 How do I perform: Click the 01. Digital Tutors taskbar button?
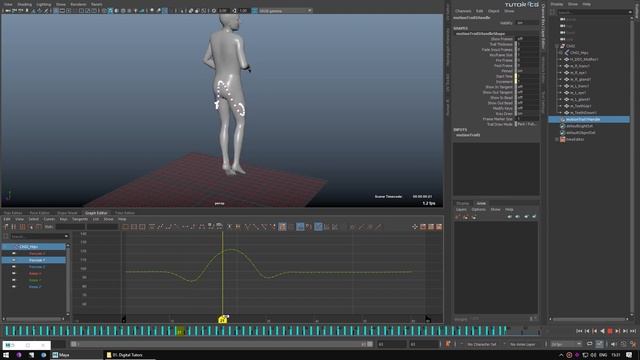[x=130, y=355]
